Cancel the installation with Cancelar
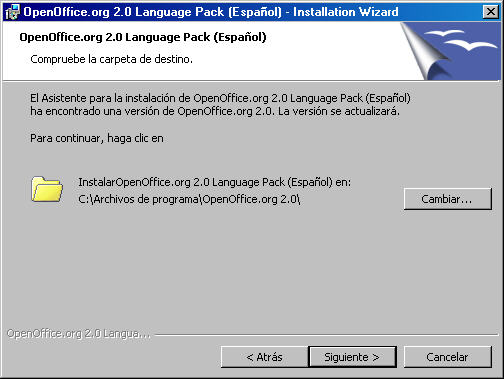 (x=447, y=357)
